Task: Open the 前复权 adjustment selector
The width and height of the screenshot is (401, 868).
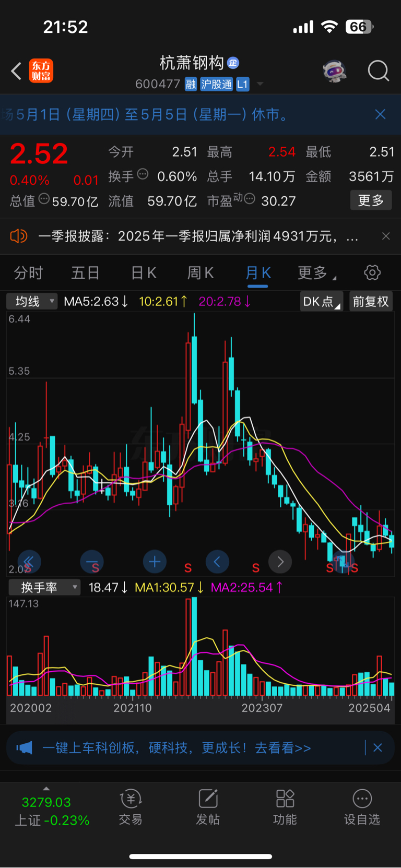Action: pyautogui.click(x=371, y=301)
